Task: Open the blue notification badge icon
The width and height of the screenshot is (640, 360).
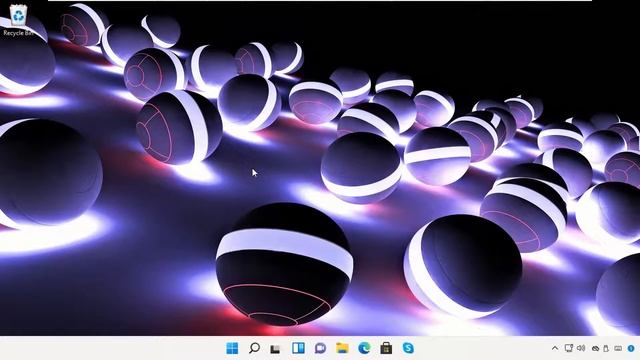Action: click(x=631, y=349)
